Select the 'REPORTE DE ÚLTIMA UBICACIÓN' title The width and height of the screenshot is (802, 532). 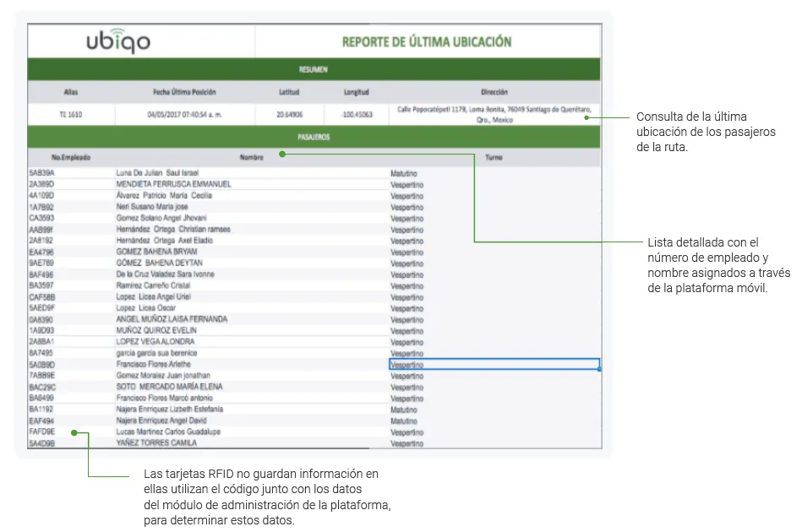[x=427, y=42]
